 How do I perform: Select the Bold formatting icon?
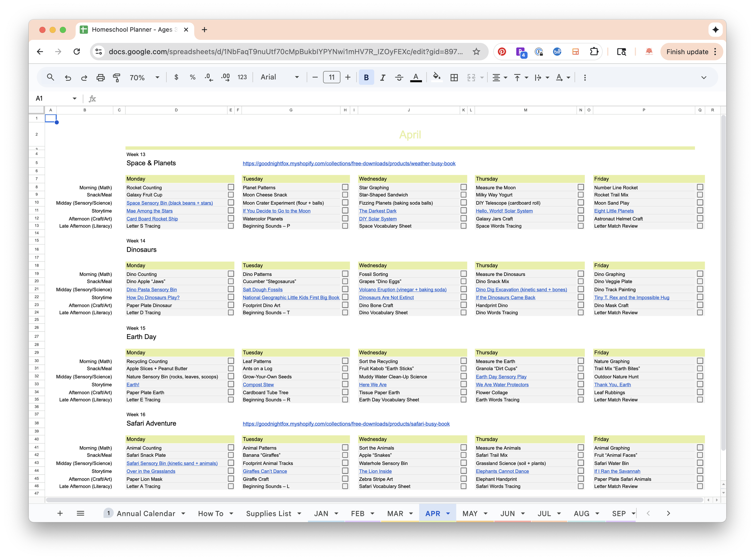click(367, 77)
